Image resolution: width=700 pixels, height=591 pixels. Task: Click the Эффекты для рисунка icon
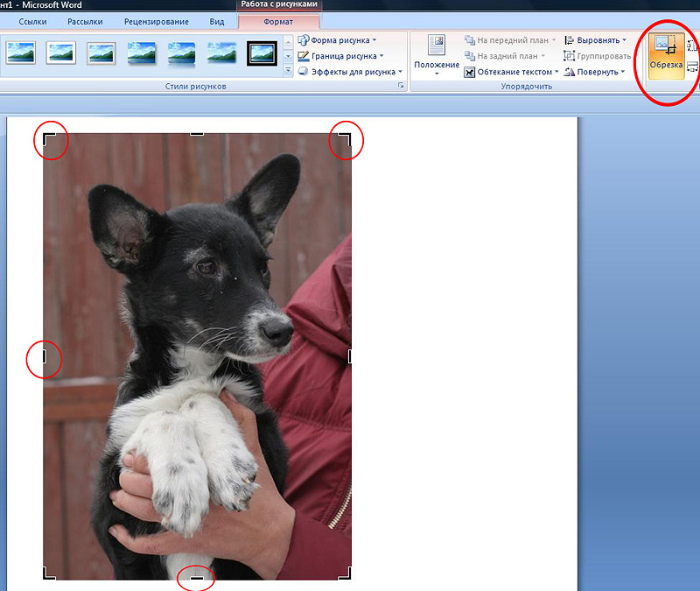(x=304, y=72)
